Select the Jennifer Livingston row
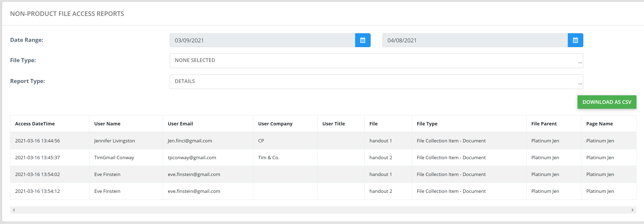 [x=114, y=141]
